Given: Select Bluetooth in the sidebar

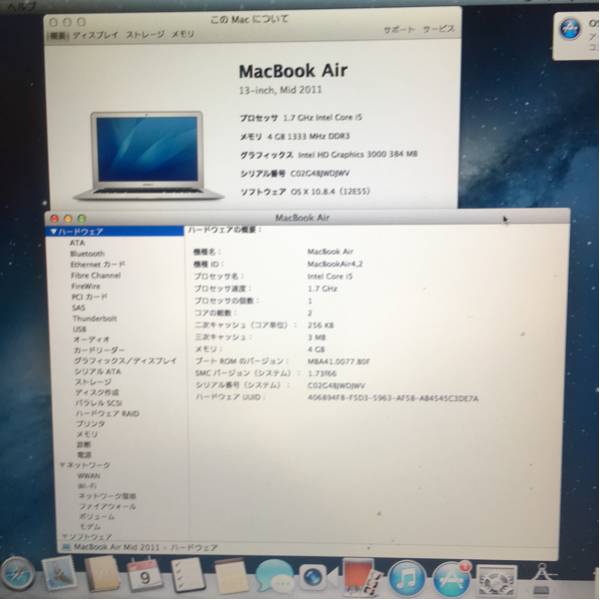Looking at the screenshot, I should point(87,254).
